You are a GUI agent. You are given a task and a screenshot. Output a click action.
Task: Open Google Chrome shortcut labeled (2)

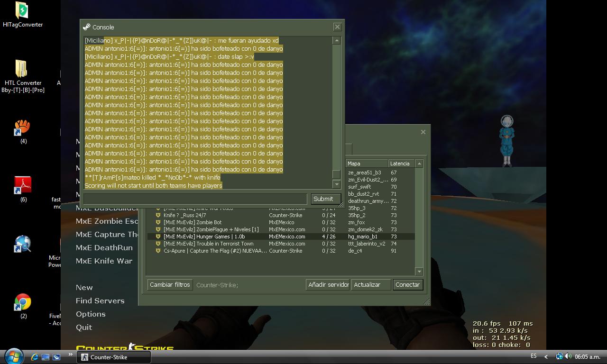click(x=22, y=302)
